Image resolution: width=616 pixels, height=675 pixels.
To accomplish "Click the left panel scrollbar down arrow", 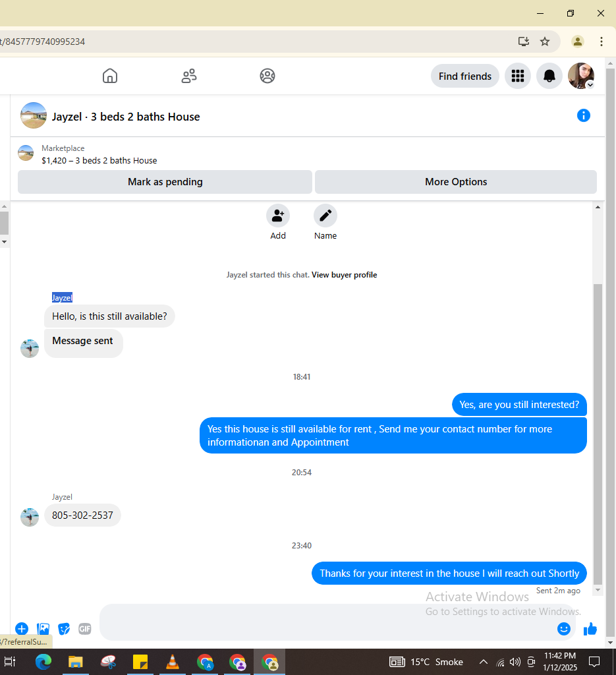I will coord(5,242).
